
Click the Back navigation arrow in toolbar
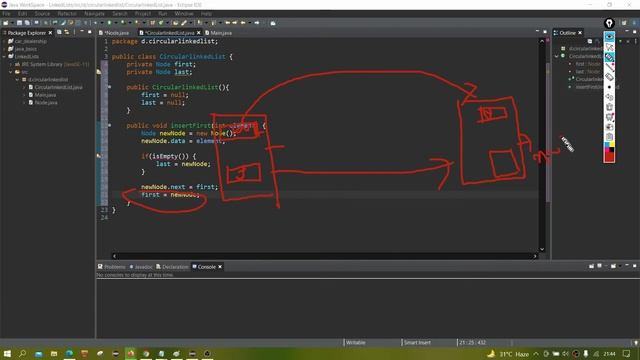pos(243,23)
